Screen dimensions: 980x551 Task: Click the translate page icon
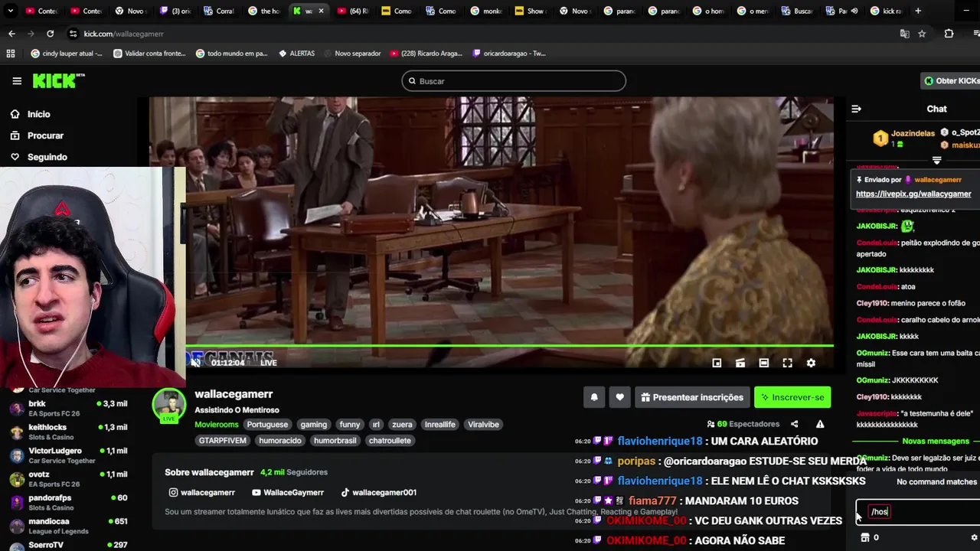tap(905, 34)
